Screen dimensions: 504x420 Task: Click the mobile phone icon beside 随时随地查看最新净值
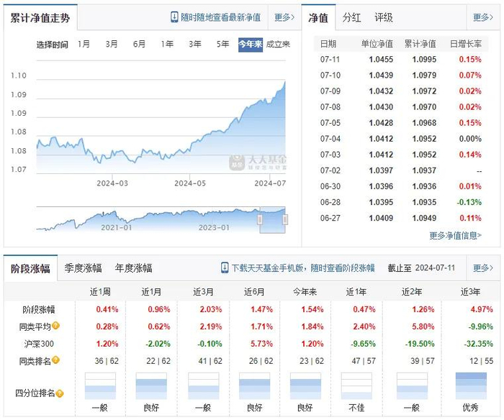[x=174, y=17]
